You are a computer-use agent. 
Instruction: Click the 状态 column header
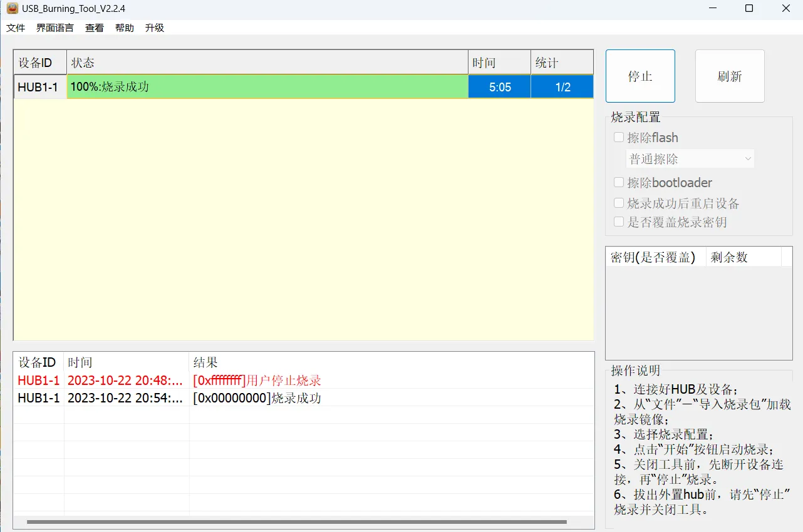click(267, 63)
